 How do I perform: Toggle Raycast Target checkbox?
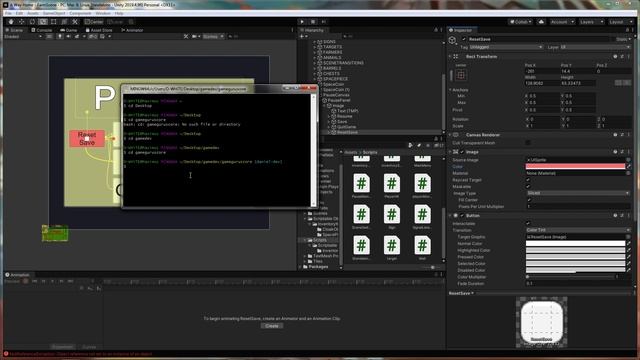[x=528, y=180]
